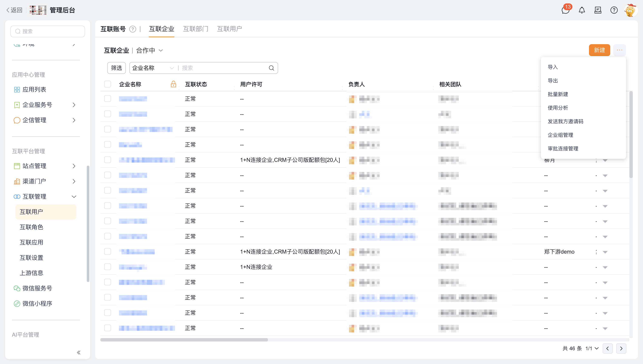Check the first table row checkbox

tap(108, 99)
